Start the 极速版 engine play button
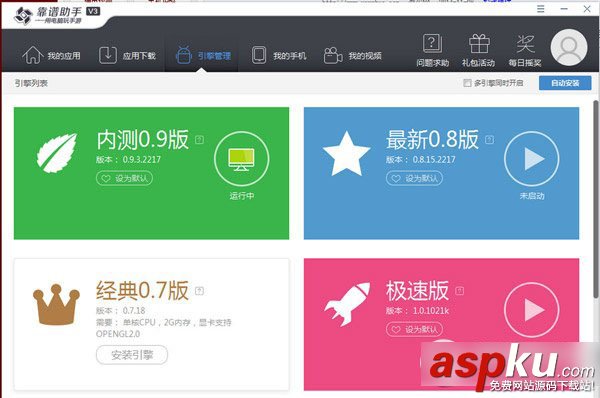The height and width of the screenshot is (398, 600). [532, 310]
